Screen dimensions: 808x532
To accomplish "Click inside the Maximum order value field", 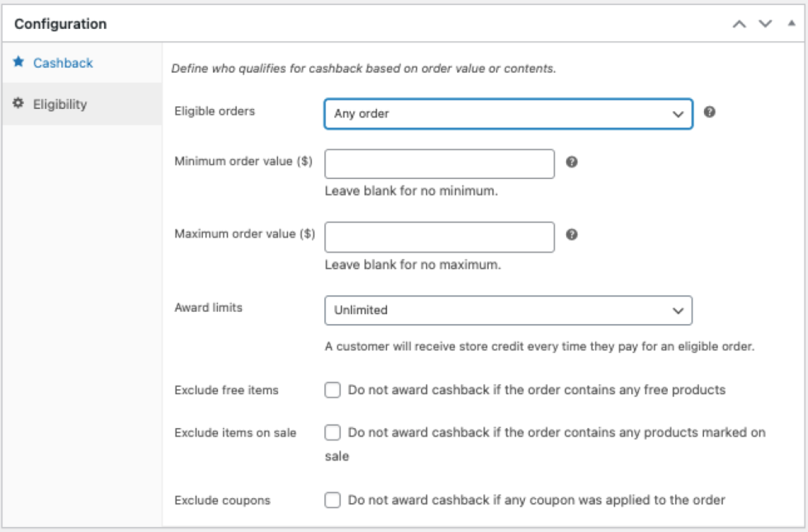I will [x=442, y=237].
